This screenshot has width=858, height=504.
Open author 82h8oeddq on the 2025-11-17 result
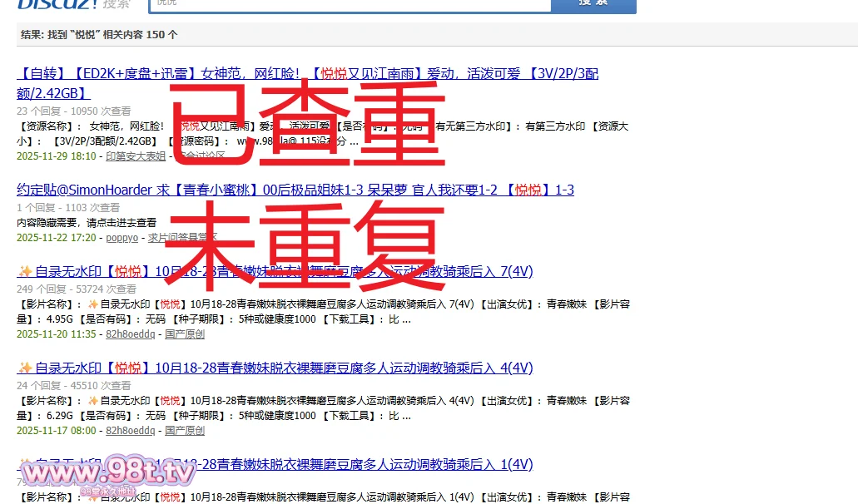[x=130, y=431]
